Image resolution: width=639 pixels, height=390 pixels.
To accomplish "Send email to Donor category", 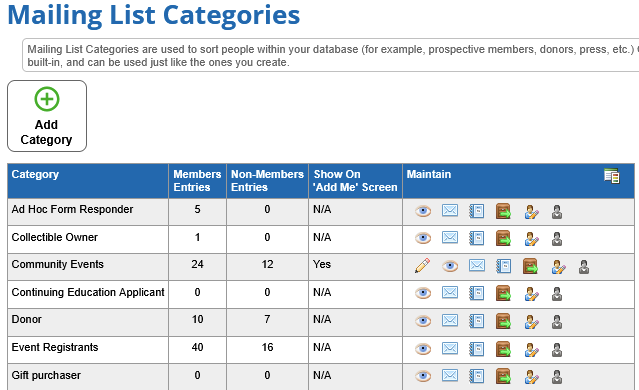I will [x=450, y=320].
